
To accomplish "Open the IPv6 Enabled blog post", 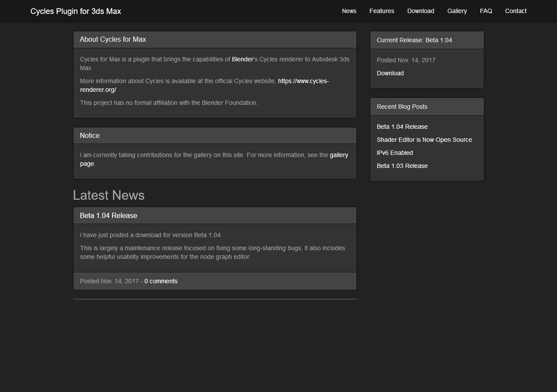I will [x=395, y=153].
